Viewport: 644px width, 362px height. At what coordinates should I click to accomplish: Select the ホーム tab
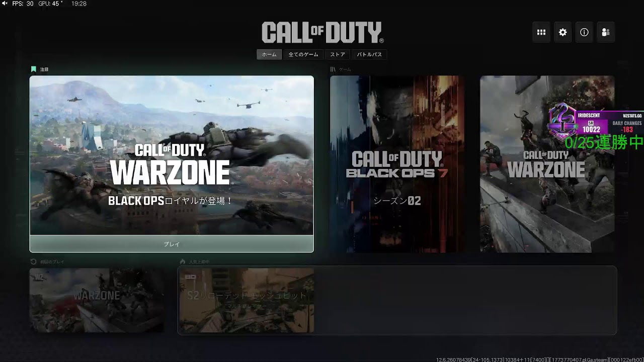coord(269,54)
